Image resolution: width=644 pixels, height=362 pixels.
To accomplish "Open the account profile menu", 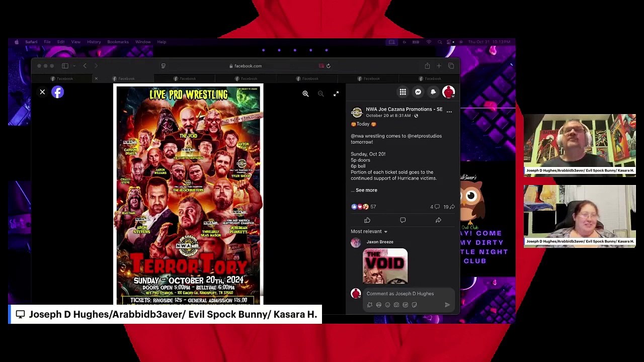I will pyautogui.click(x=448, y=92).
